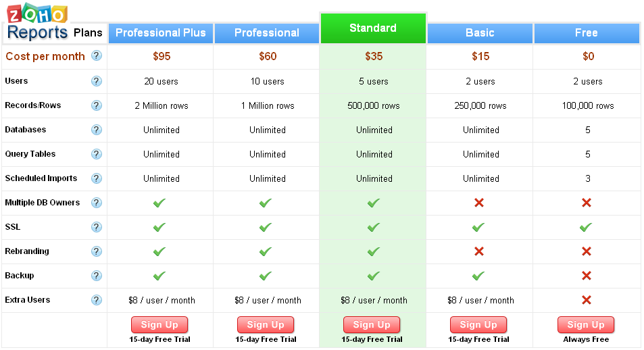Click the help icon beside Users
The width and height of the screenshot is (644, 350).
click(x=97, y=81)
